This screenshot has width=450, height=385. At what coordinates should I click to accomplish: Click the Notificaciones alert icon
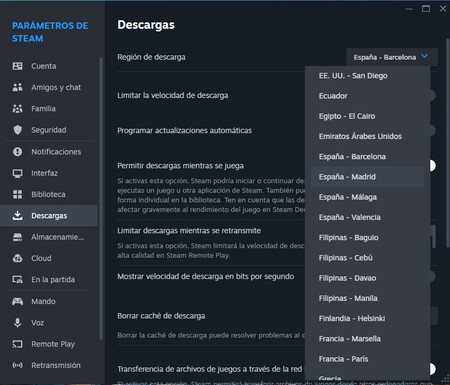[x=17, y=152]
